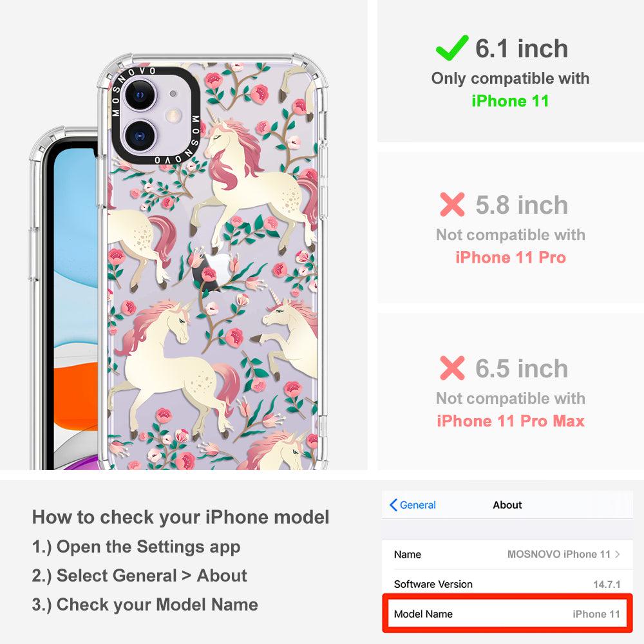Click the upper camera lens on the phone
644x644 pixels.
tap(140, 95)
